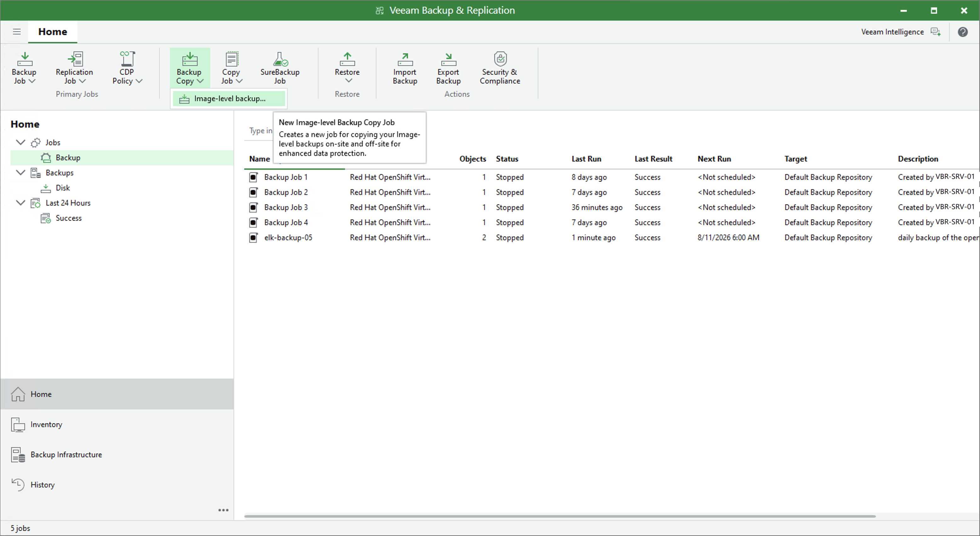
Task: Click the Backup Infrastructure view icon
Action: [18, 455]
